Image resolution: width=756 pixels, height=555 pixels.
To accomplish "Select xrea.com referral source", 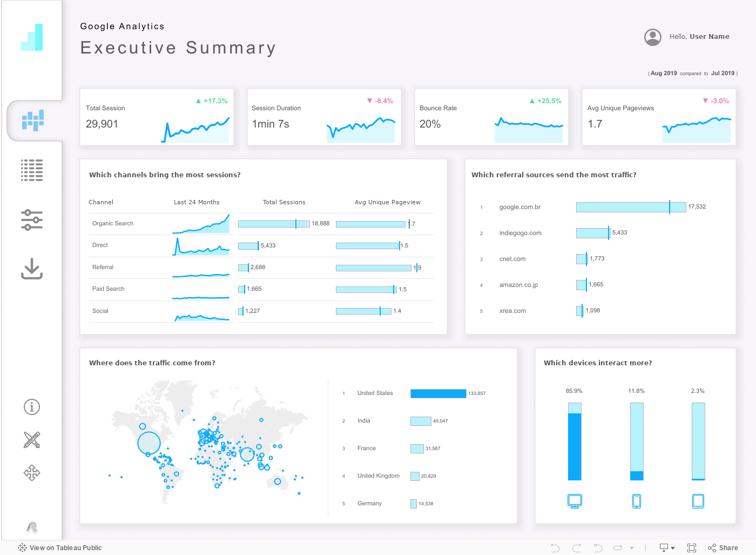I will pos(512,311).
